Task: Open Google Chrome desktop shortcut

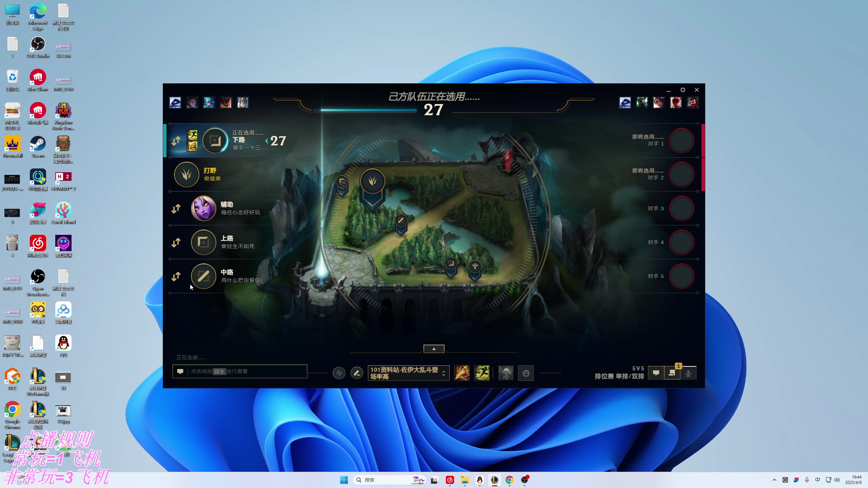Action: tap(13, 415)
